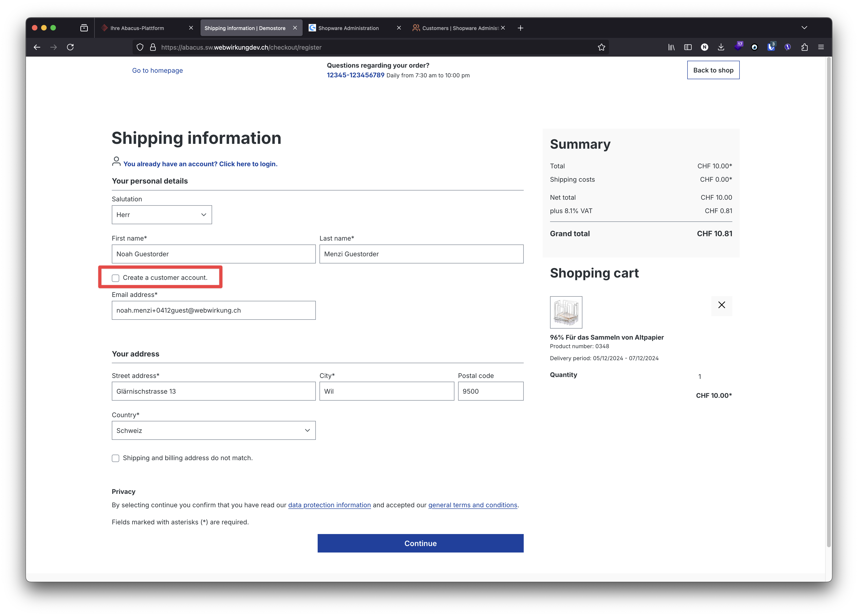This screenshot has width=858, height=616.
Task: Enable the Create a customer account checkbox
Action: pyautogui.click(x=115, y=278)
